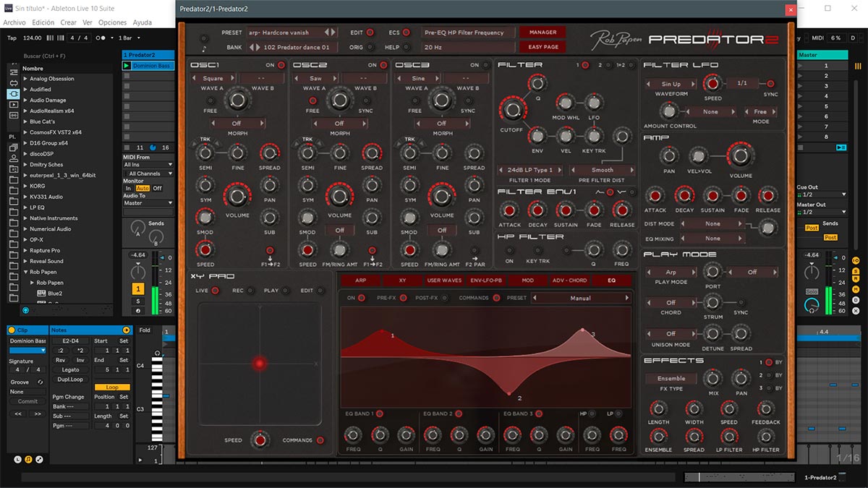Open the Archivo menu
Screen dimensions: 868x488
tap(14, 22)
